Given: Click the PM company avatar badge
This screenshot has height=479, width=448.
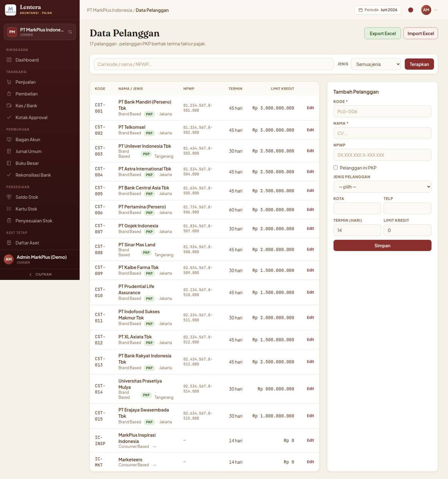Looking at the screenshot, I should click(12, 32).
